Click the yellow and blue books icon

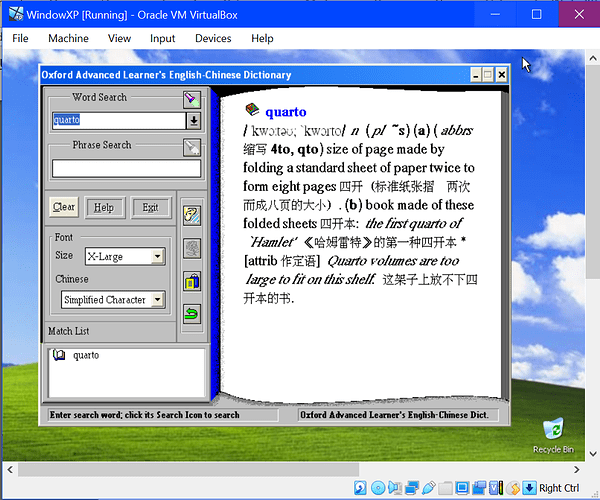click(x=192, y=282)
